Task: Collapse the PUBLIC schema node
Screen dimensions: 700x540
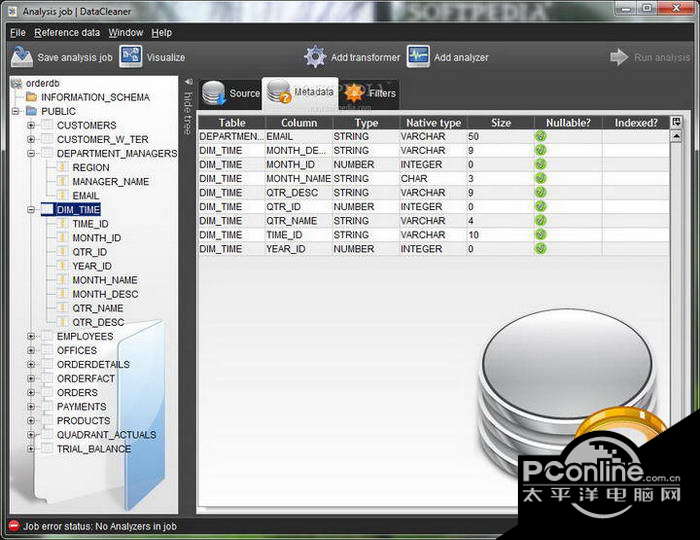Action: pyautogui.click(x=16, y=111)
